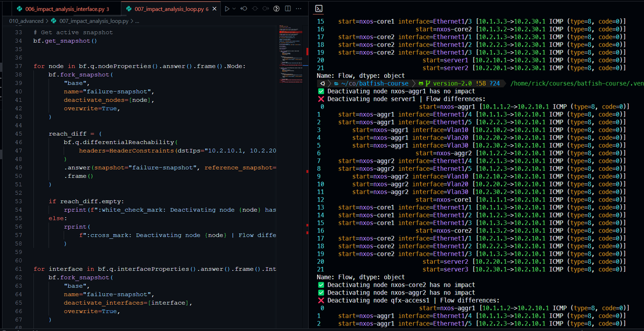This screenshot has height=331, width=644.
Task: Click 'Deactivating node server1 | Flow differences' line
Action: (x=406, y=99)
